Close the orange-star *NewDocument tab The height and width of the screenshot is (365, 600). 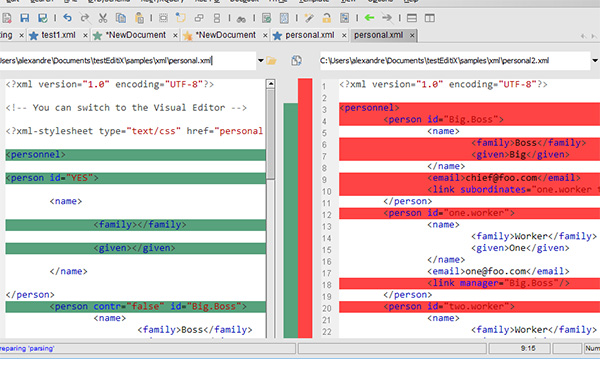pyautogui.click(x=265, y=36)
